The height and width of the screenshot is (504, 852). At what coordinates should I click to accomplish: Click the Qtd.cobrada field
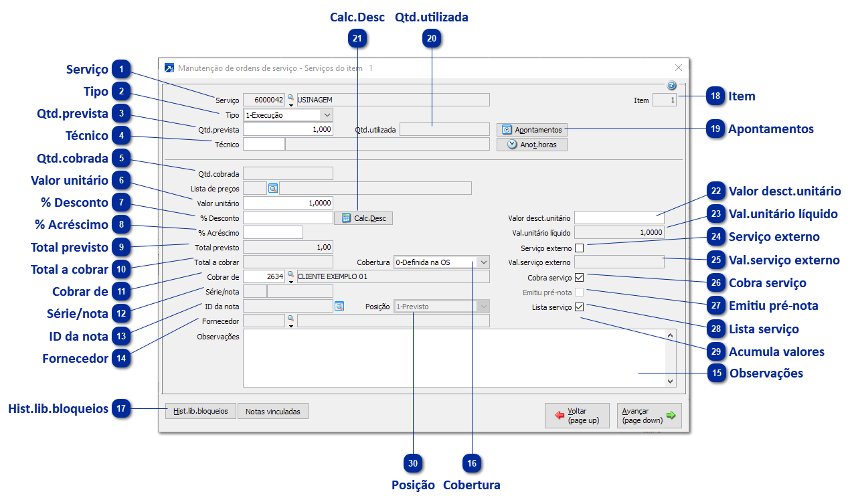288,173
